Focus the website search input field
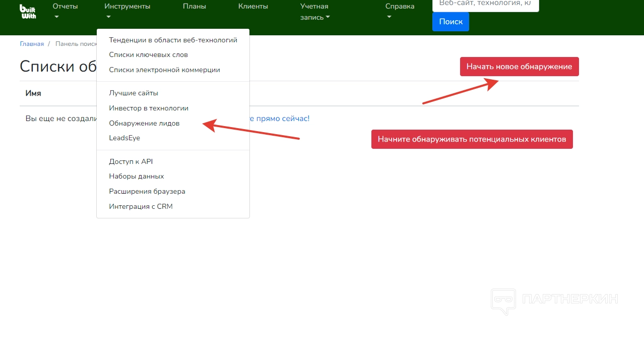The height and width of the screenshot is (342, 644). click(x=485, y=4)
